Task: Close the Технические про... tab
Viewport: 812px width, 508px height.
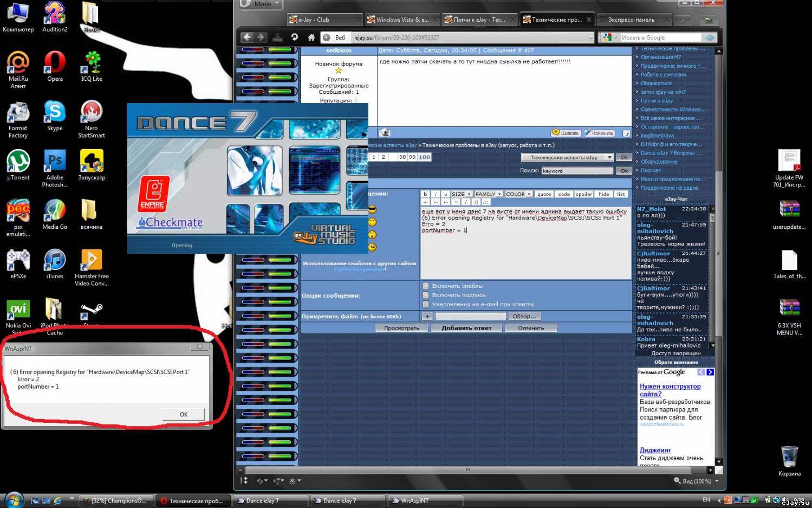Action: coord(589,20)
